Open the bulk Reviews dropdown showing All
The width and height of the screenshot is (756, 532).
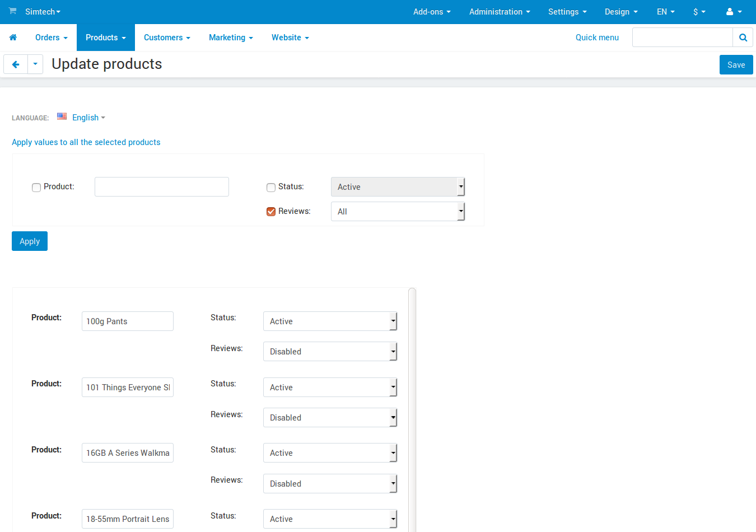398,212
